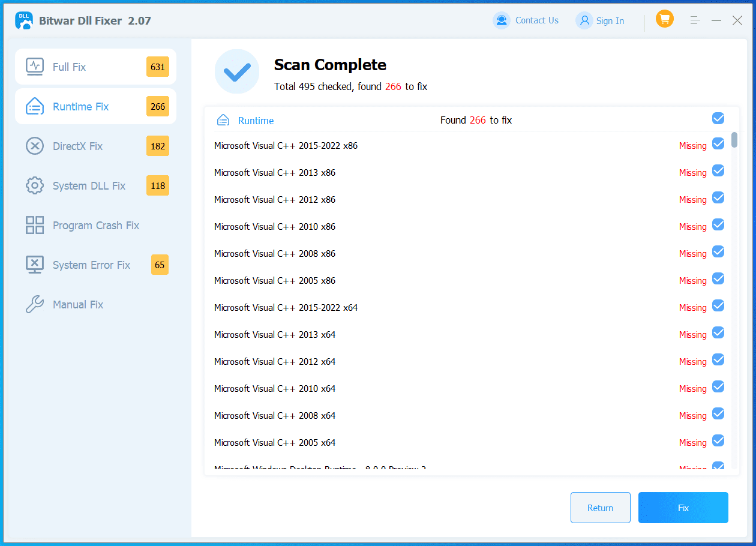Uncheck Microsoft Visual C++ 2013 x64 checkbox
The height and width of the screenshot is (546, 756).
718,332
